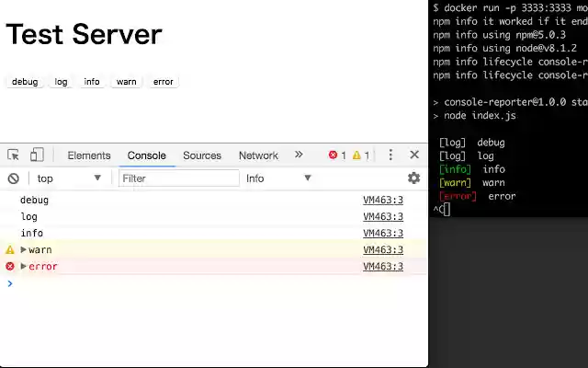The height and width of the screenshot is (368, 588).
Task: Go to the Network tab
Action: (258, 155)
